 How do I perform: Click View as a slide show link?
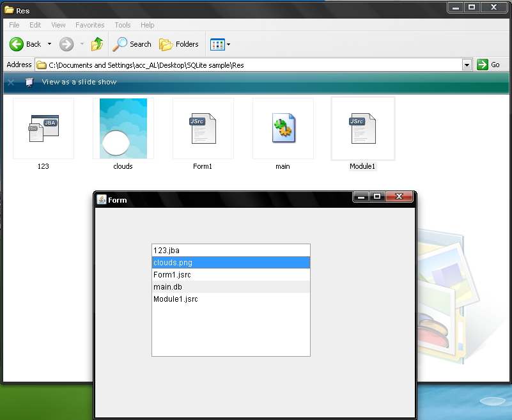[79, 82]
